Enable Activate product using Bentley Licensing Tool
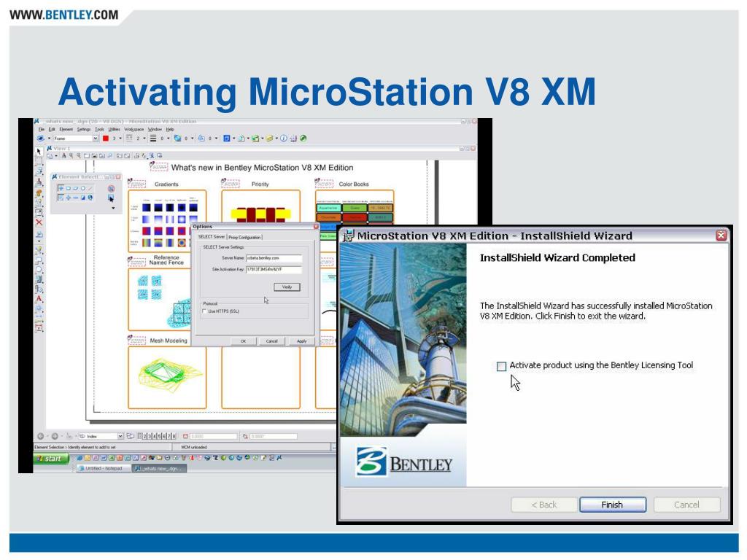 tap(501, 366)
